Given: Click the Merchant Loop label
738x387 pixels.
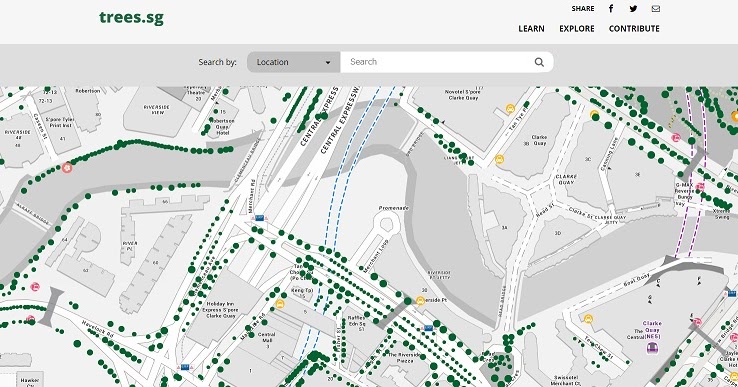Looking at the screenshot, I should pyautogui.click(x=375, y=257).
